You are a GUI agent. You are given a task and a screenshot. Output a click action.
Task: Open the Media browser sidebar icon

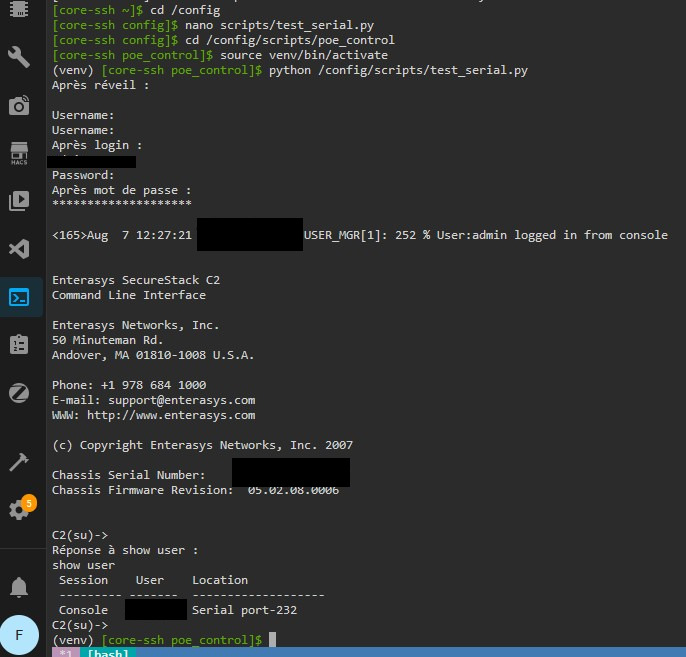coord(19,201)
